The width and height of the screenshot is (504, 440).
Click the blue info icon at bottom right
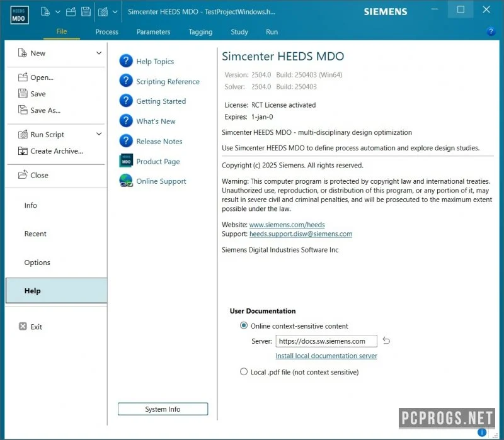coord(482,432)
